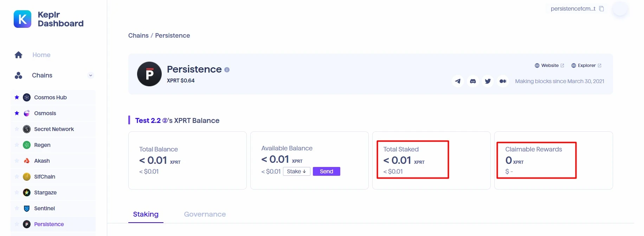This screenshot has height=236, width=644.
Task: Open the Stake dropdown button
Action: point(297,172)
